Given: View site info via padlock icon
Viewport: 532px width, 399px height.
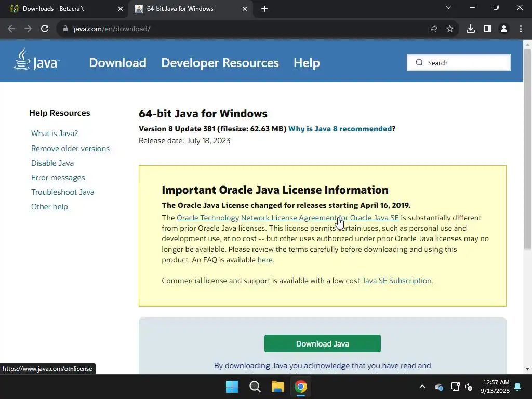Looking at the screenshot, I should pos(65,29).
